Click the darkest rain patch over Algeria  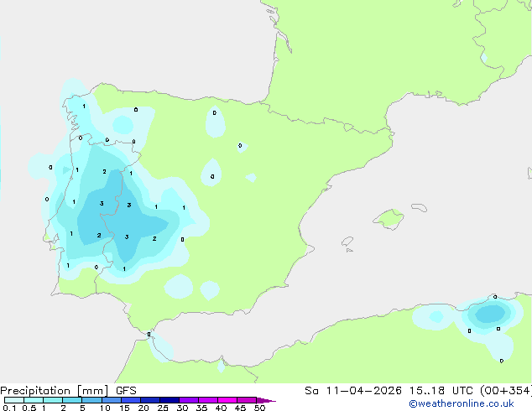[490, 314]
